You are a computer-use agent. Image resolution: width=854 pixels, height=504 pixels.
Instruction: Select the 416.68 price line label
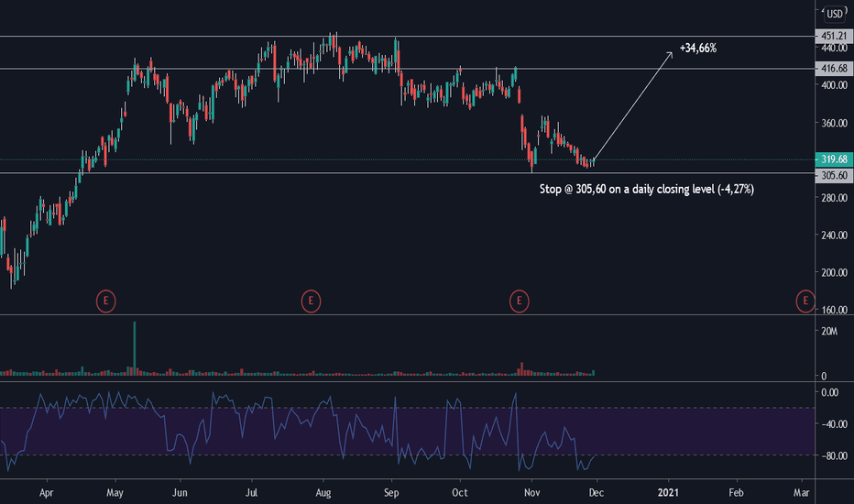(834, 69)
